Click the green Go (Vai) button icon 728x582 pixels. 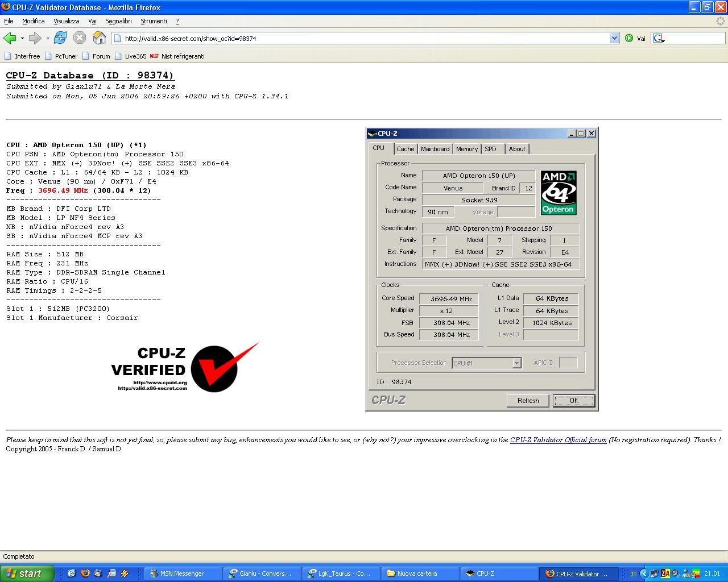pyautogui.click(x=629, y=38)
